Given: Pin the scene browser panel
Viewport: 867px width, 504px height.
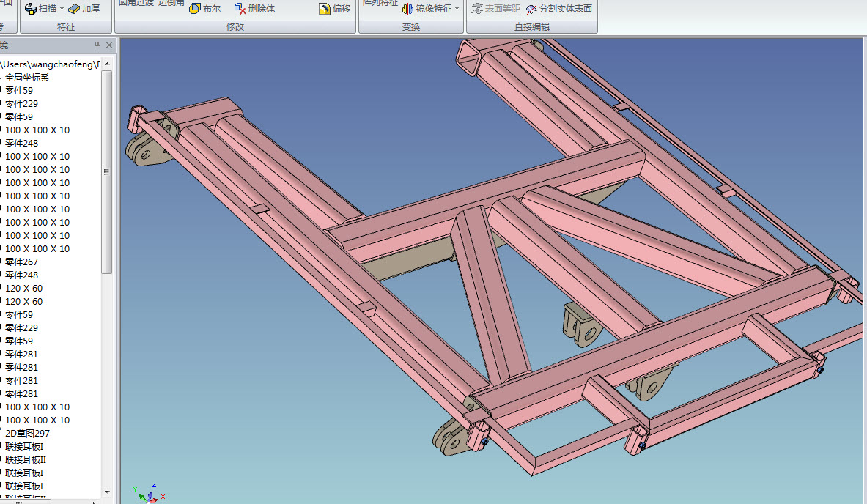Looking at the screenshot, I should (x=97, y=45).
